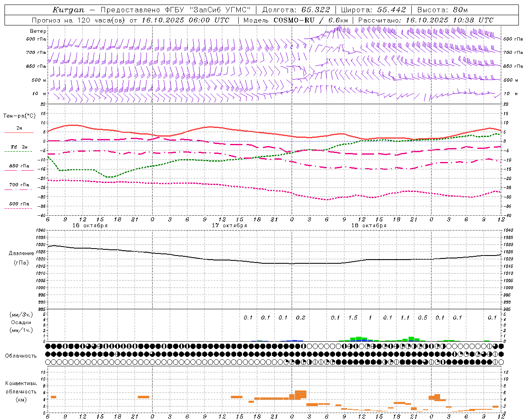Click the "0.5" three-hour precipitation value
The width and height of the screenshot is (525, 420).
[x=422, y=318]
